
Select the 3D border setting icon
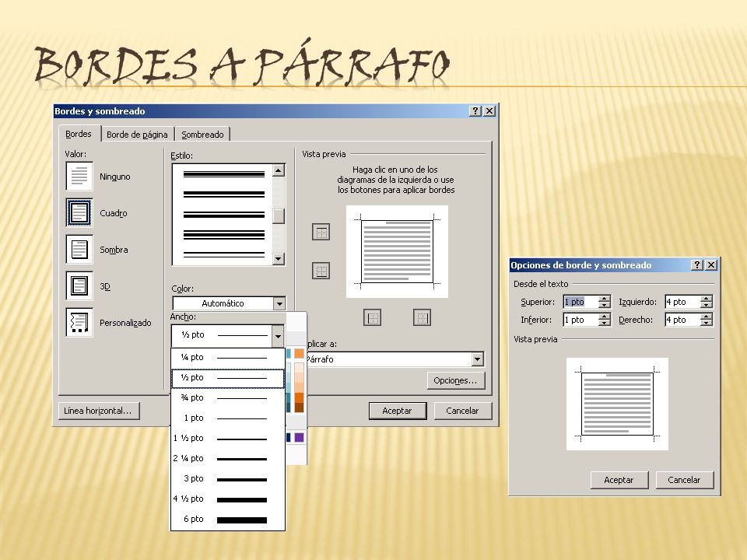(x=79, y=285)
